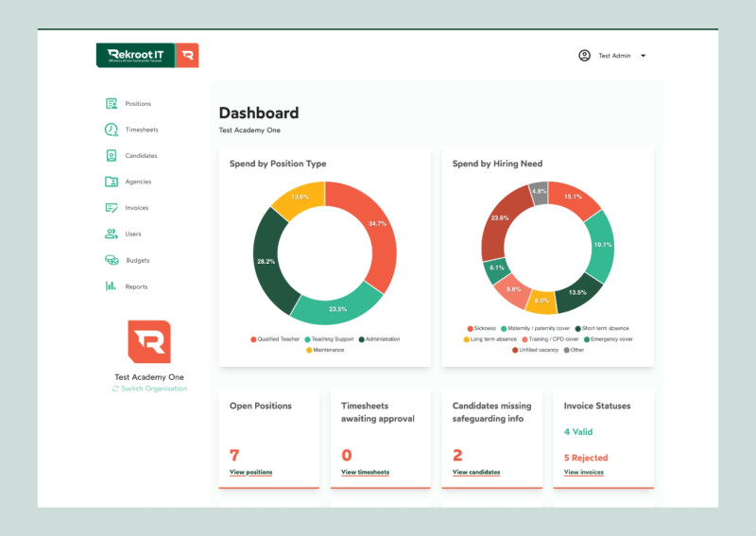Follow the View timesheets link
Viewport: 756px width, 536px height.
point(365,472)
